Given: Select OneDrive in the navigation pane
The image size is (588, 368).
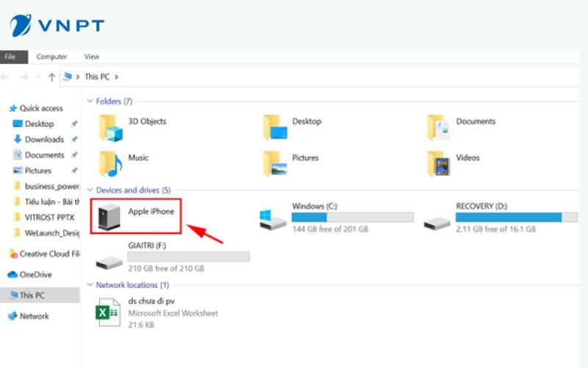Looking at the screenshot, I should [35, 275].
